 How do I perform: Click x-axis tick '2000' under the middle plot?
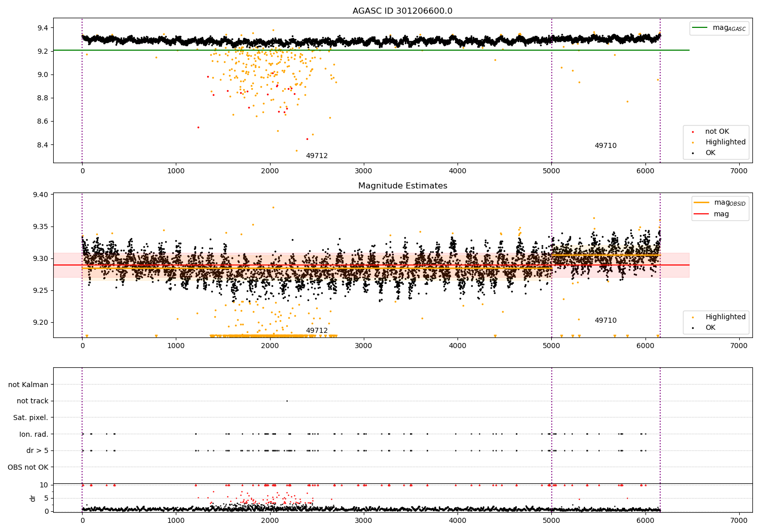coord(270,346)
